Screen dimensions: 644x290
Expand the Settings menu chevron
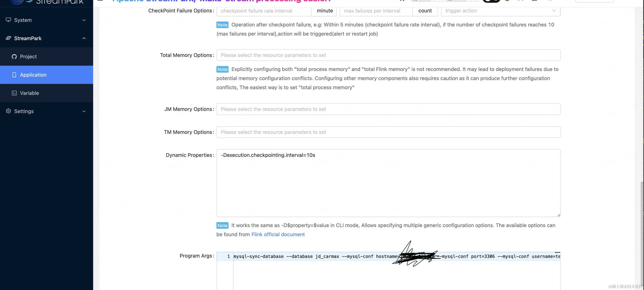click(x=84, y=111)
